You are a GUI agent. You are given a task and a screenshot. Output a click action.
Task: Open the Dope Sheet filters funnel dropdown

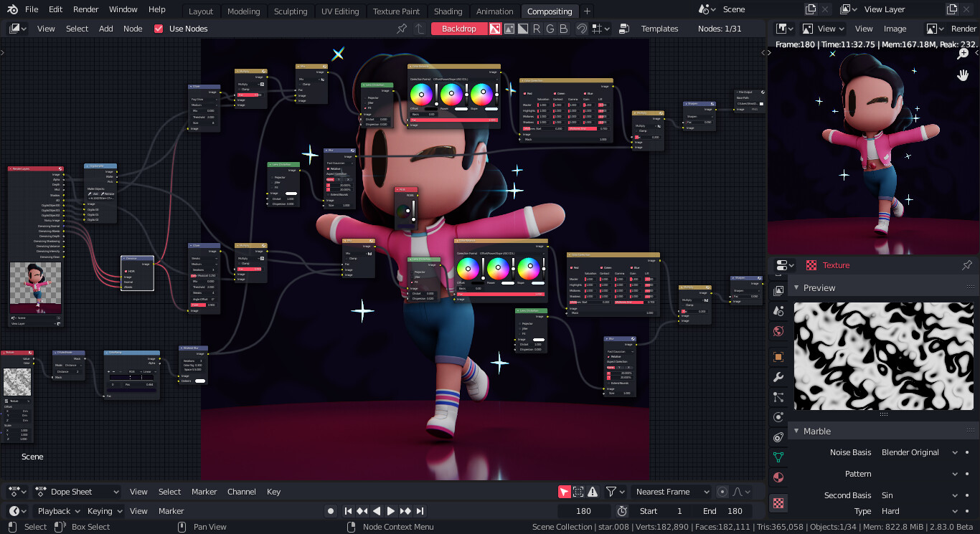point(616,492)
